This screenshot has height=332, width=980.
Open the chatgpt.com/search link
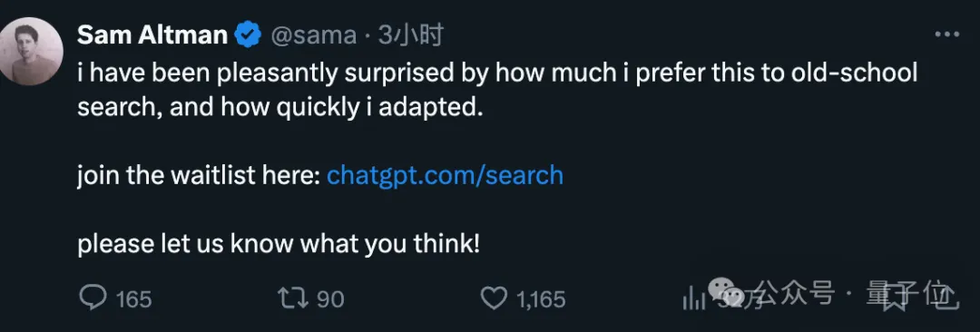(445, 176)
